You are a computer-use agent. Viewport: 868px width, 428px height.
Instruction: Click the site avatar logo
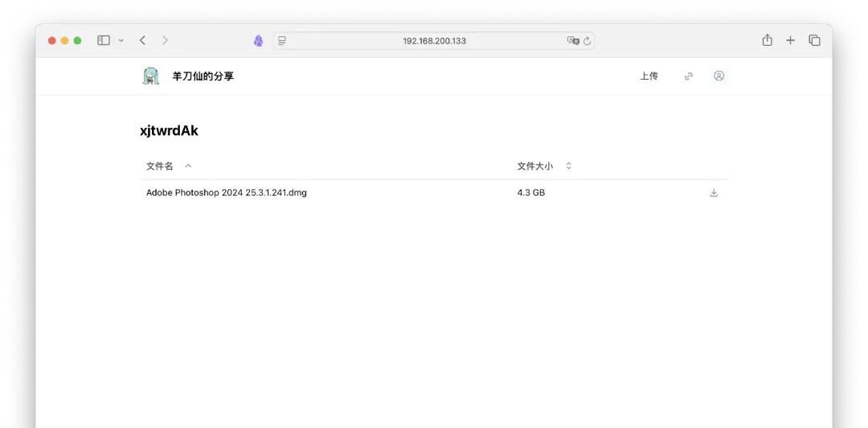point(150,76)
